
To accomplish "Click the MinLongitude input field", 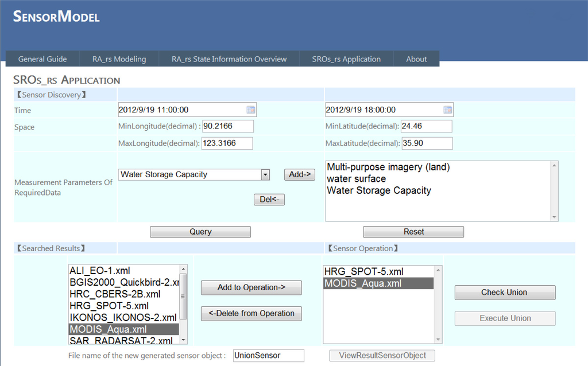I will [227, 126].
